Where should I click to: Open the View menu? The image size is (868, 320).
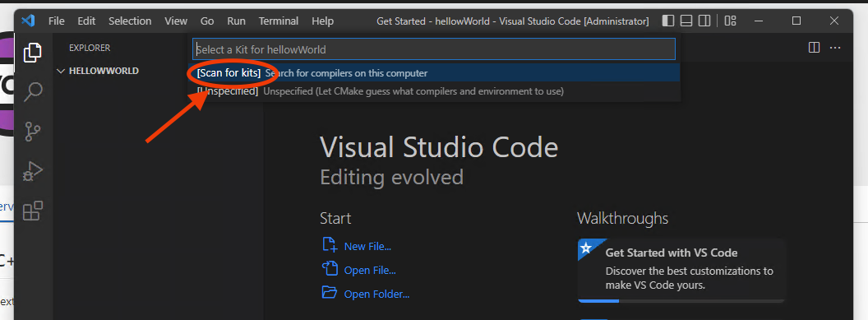pyautogui.click(x=176, y=21)
